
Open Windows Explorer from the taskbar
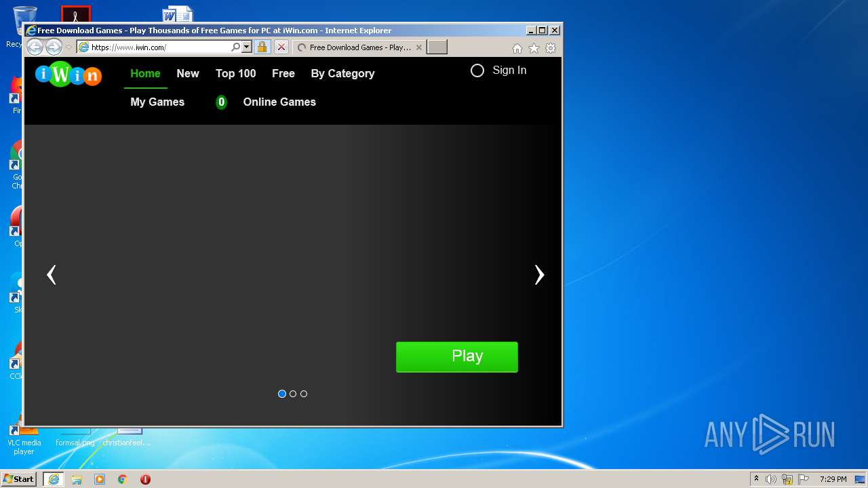click(x=77, y=479)
